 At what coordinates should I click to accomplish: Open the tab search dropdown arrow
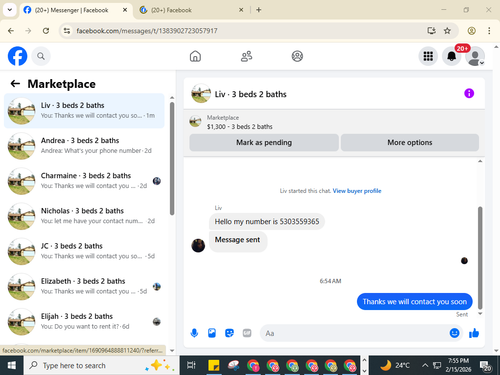10,10
